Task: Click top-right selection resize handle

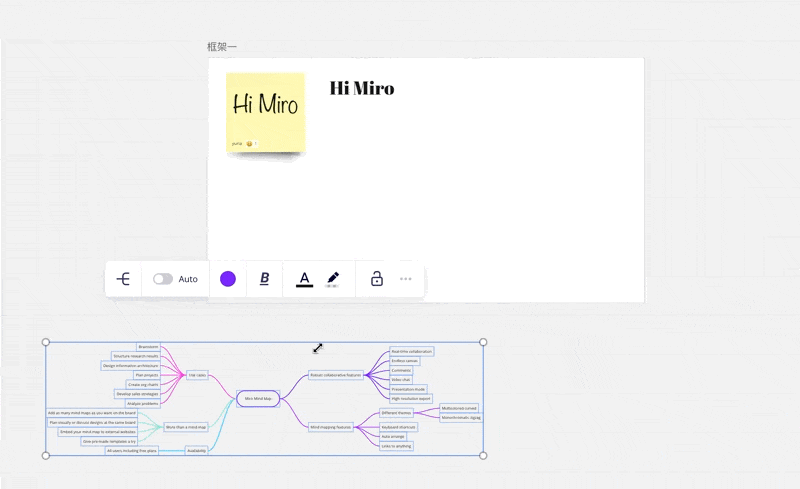Action: point(483,342)
